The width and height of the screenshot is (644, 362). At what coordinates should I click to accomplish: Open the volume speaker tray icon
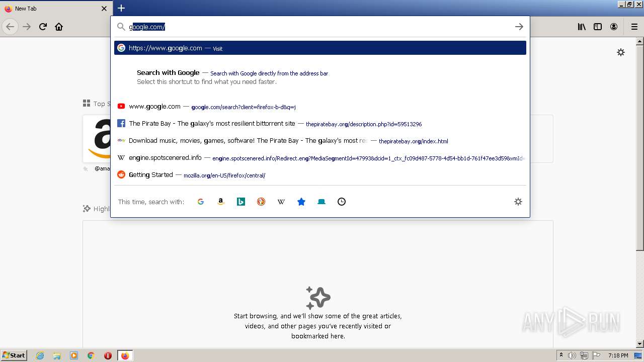[572, 355]
